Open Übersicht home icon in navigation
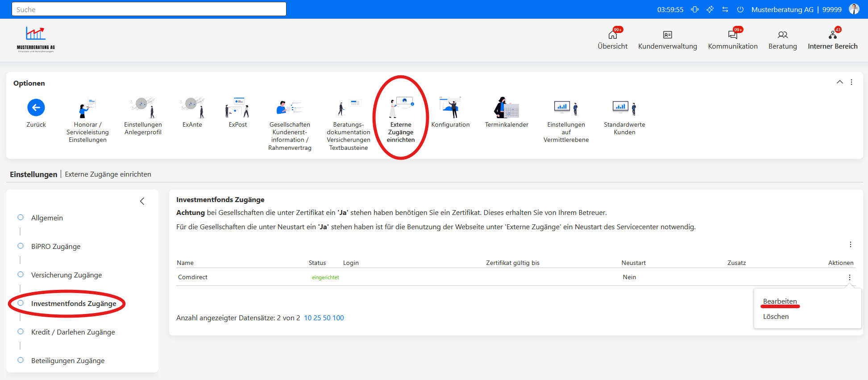 (x=613, y=35)
